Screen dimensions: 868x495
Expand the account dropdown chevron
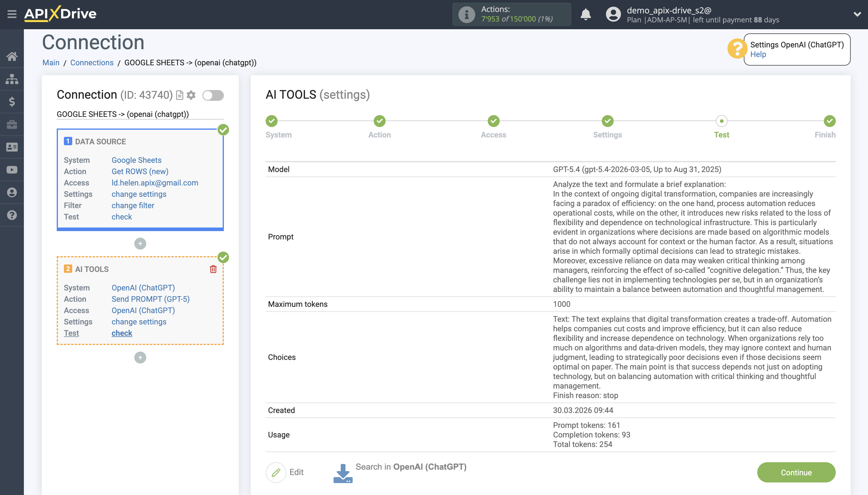857,14
